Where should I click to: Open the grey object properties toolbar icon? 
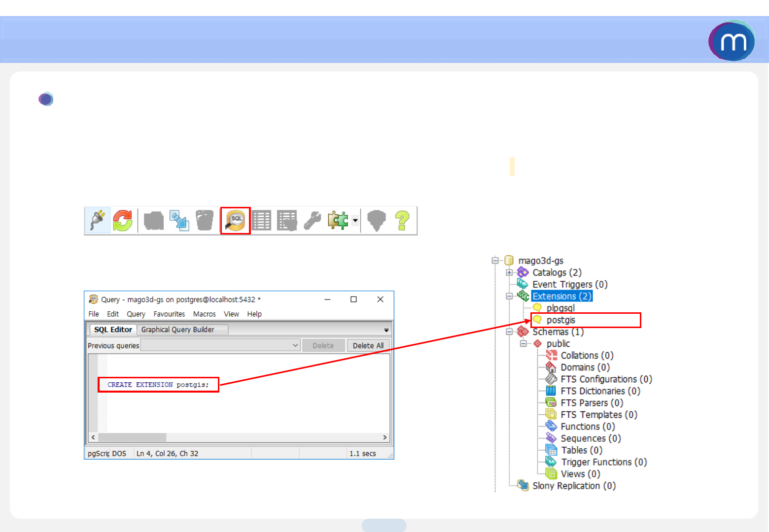click(x=154, y=220)
